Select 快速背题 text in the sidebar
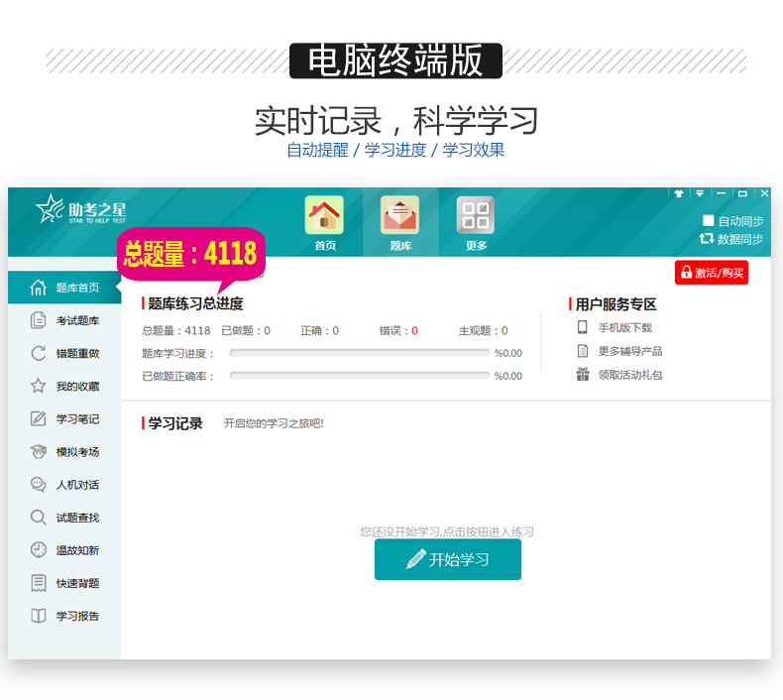This screenshot has height=700, width=783. [x=77, y=583]
